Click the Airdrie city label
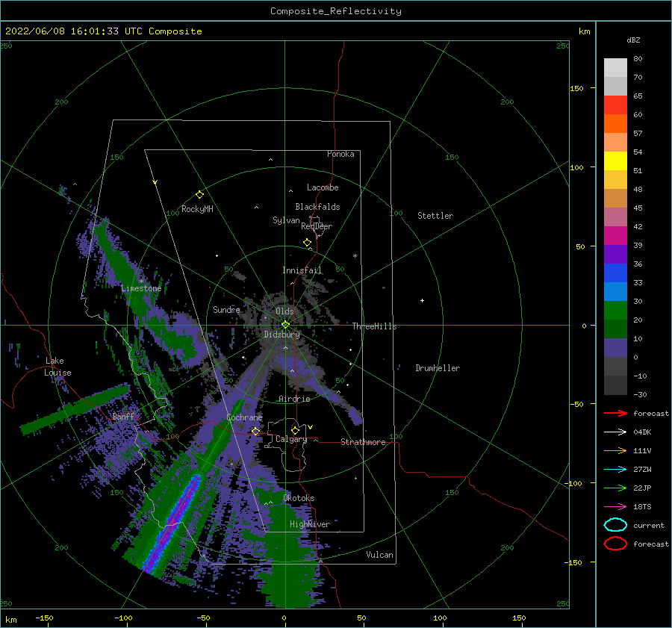Viewport: 672px width, 628px height. (294, 399)
